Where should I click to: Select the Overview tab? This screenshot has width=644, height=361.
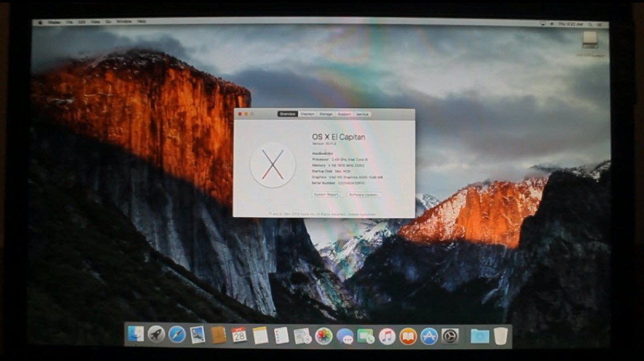pos(287,114)
